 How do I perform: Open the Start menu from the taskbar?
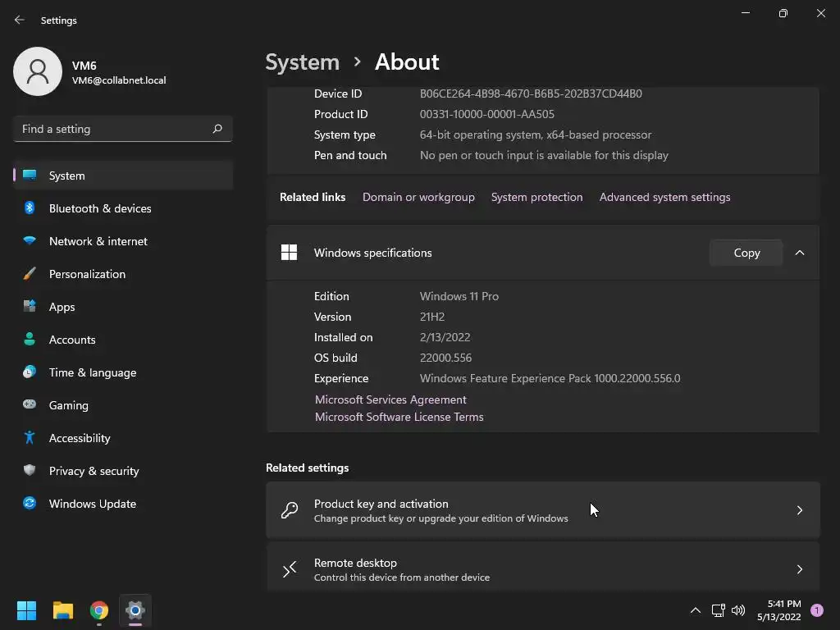click(x=26, y=610)
